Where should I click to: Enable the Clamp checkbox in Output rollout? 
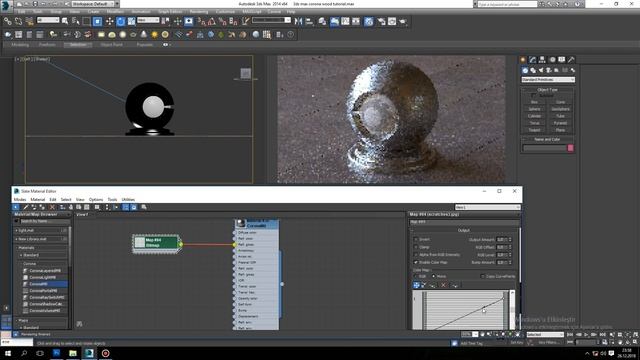pyautogui.click(x=416, y=247)
